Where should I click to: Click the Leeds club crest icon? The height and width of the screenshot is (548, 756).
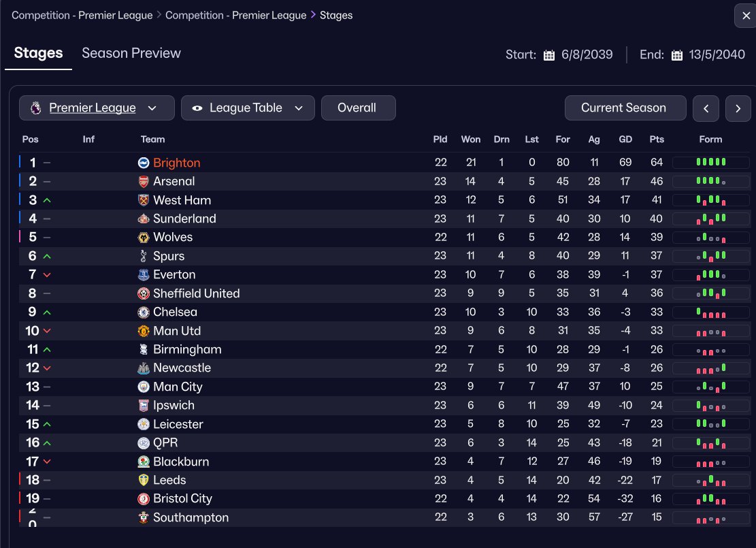(144, 480)
